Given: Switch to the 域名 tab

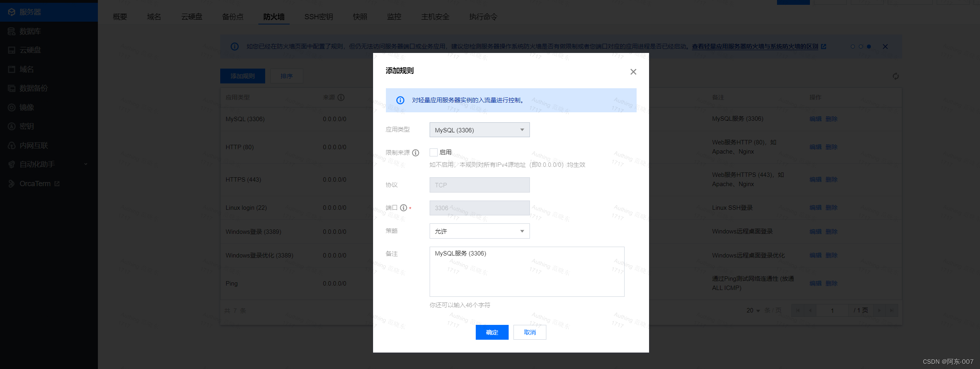Looking at the screenshot, I should 154,17.
